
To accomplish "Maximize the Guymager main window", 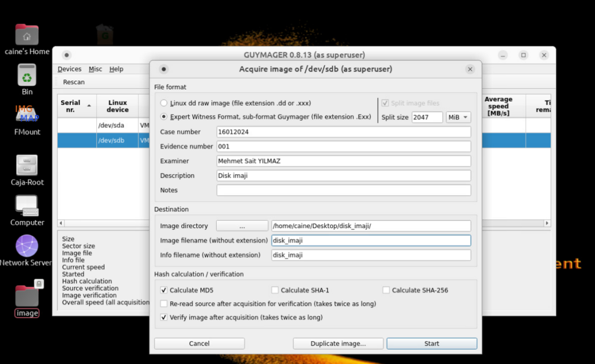I will tap(524, 55).
